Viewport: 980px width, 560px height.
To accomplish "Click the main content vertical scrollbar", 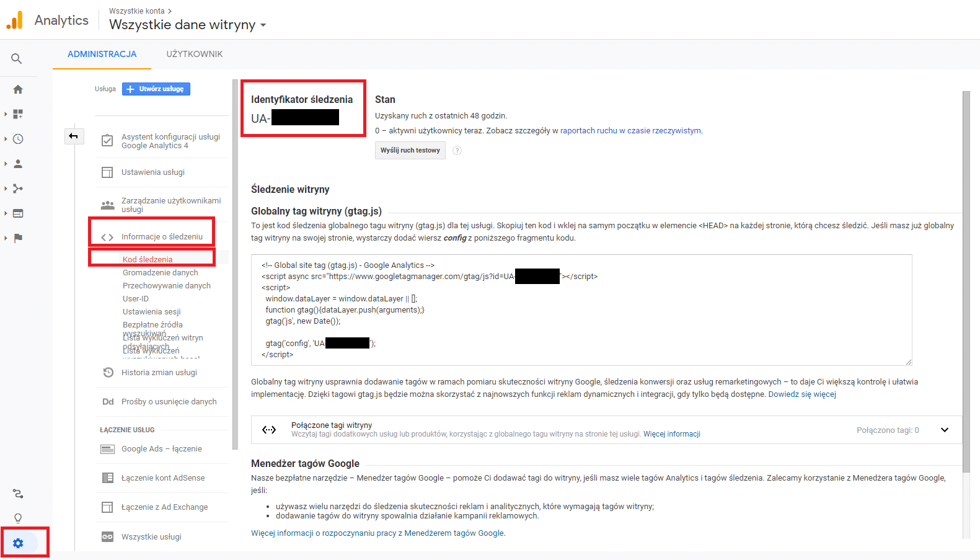I will [x=966, y=282].
